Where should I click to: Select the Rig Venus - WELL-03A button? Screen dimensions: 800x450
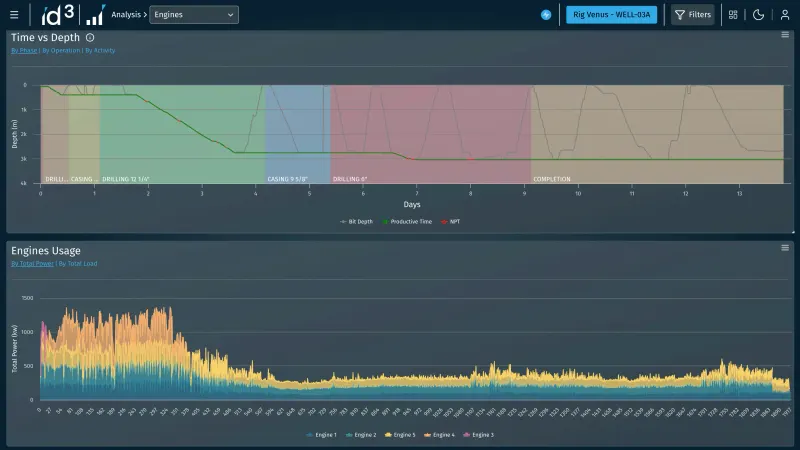point(611,15)
